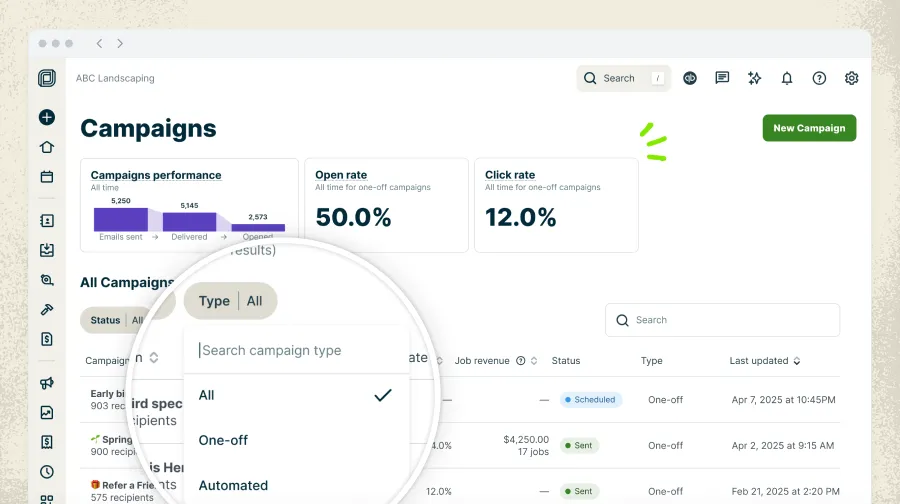Image resolution: width=900 pixels, height=504 pixels.
Task: Select the One-off campaign type option
Action: click(296, 440)
